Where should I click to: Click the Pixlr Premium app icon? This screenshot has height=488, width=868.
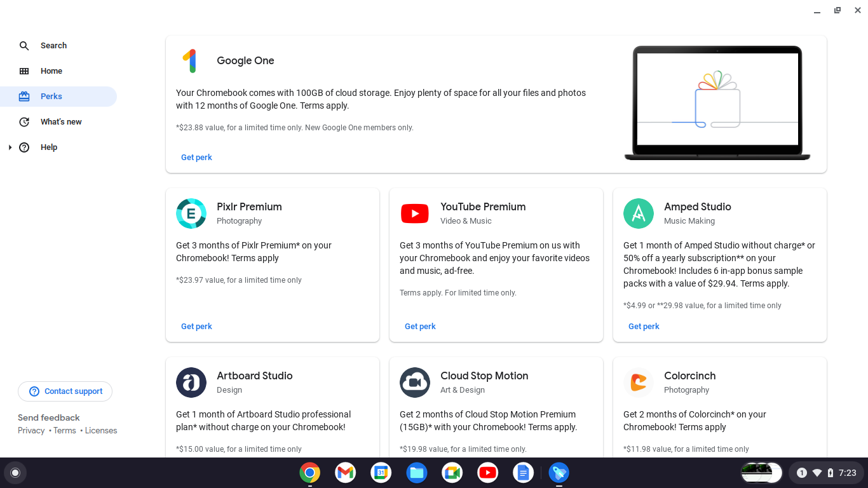click(191, 213)
